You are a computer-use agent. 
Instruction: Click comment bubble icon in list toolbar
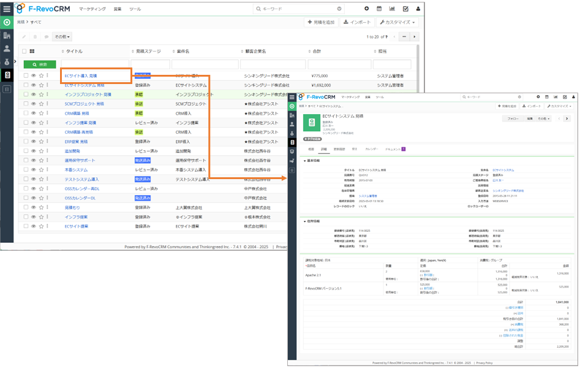[x=47, y=37]
